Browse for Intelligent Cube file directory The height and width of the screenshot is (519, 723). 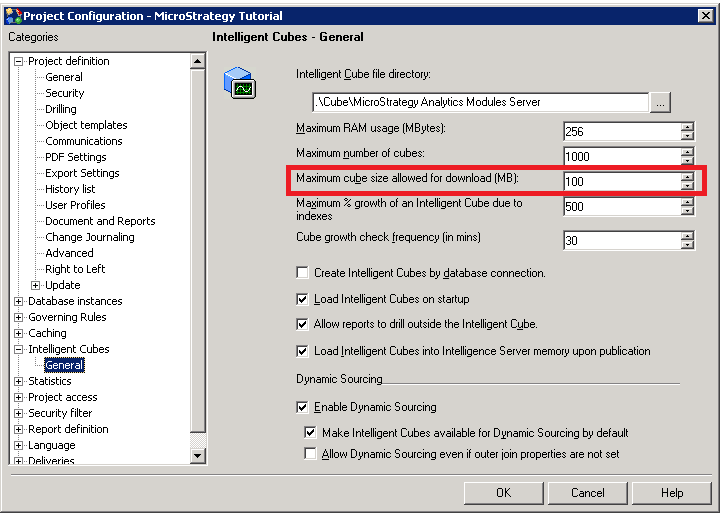[x=660, y=102]
